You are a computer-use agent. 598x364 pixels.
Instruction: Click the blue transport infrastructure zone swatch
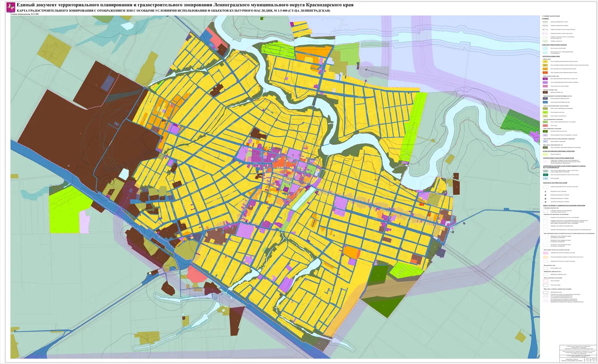pyautogui.click(x=545, y=102)
